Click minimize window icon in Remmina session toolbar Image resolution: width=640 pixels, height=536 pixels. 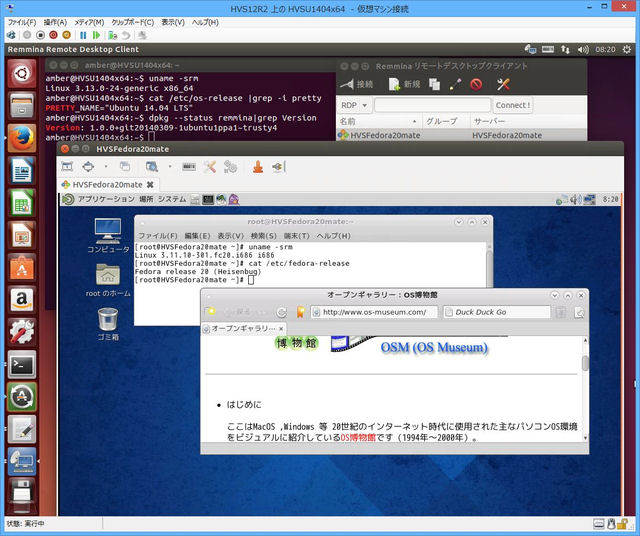click(x=258, y=167)
